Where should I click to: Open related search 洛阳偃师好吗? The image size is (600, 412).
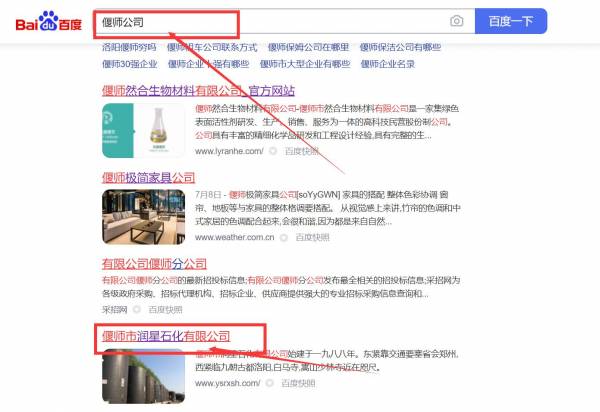coord(129,47)
